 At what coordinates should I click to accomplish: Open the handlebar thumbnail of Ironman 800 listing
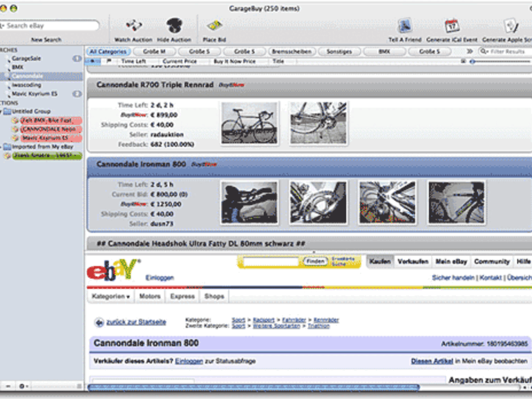click(x=249, y=203)
